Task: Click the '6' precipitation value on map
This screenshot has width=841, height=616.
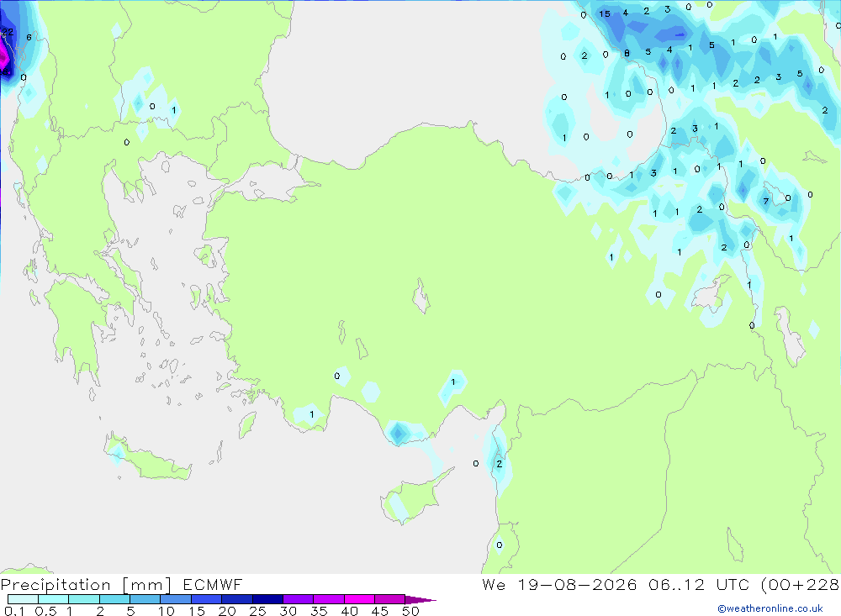Action: (x=29, y=38)
